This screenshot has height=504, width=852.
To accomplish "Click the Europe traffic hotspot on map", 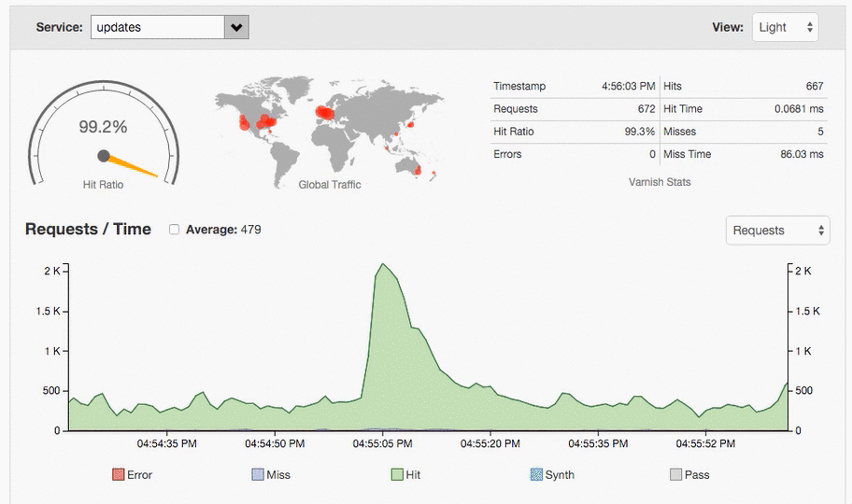I will [x=325, y=113].
